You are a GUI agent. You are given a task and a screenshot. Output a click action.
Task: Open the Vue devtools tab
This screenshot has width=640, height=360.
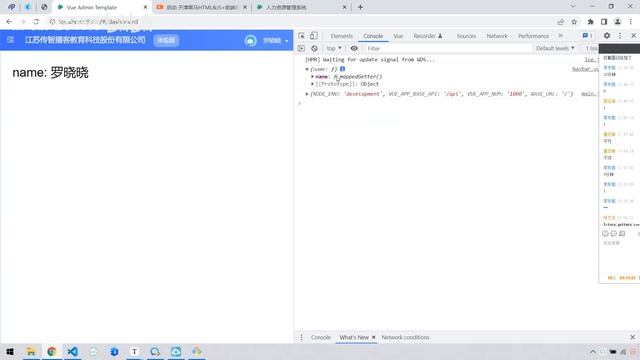tap(398, 36)
